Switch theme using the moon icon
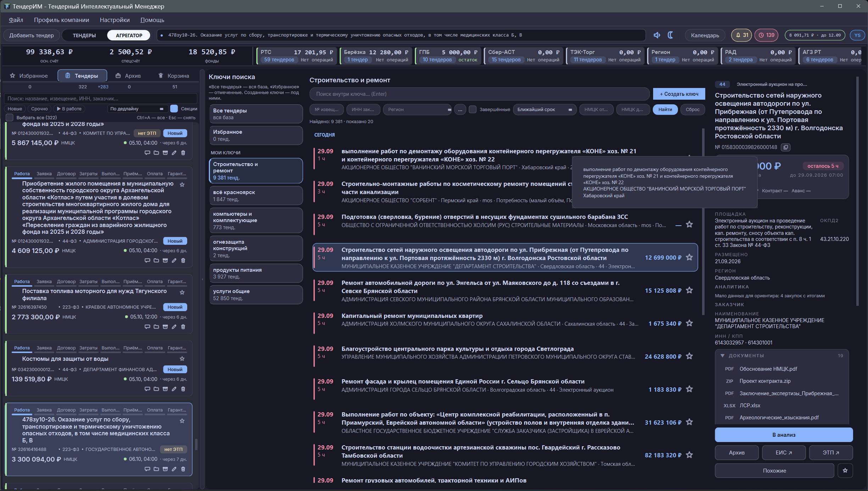 coord(671,35)
